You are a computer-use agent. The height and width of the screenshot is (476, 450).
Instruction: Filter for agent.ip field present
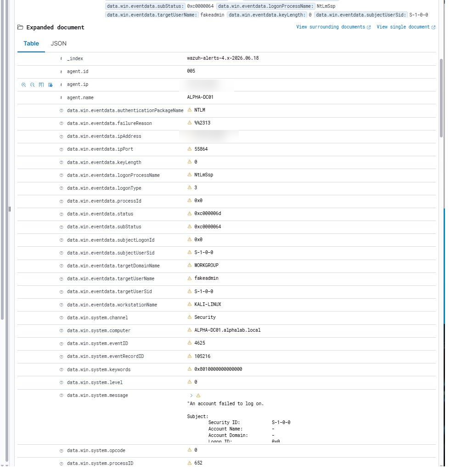click(x=51, y=85)
